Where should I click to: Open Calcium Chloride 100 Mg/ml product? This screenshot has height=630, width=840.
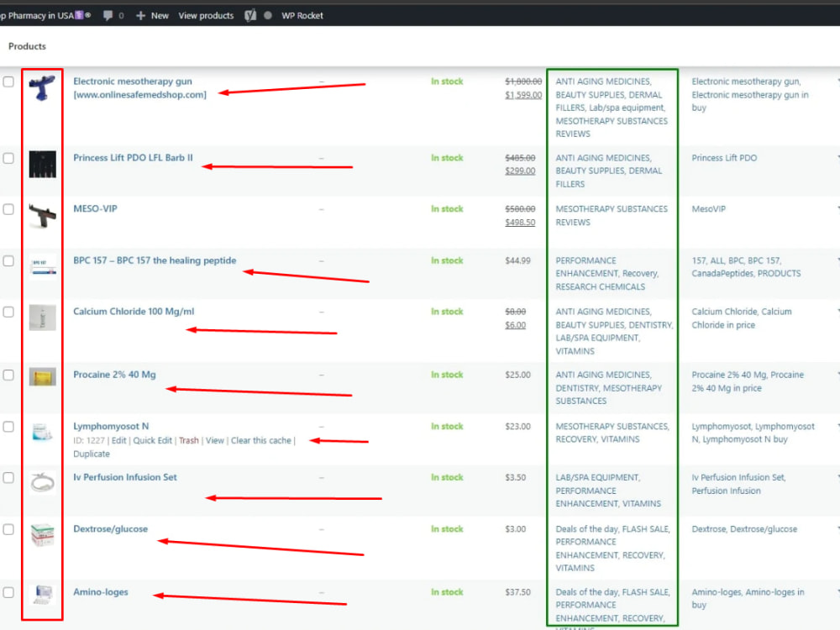coord(134,312)
